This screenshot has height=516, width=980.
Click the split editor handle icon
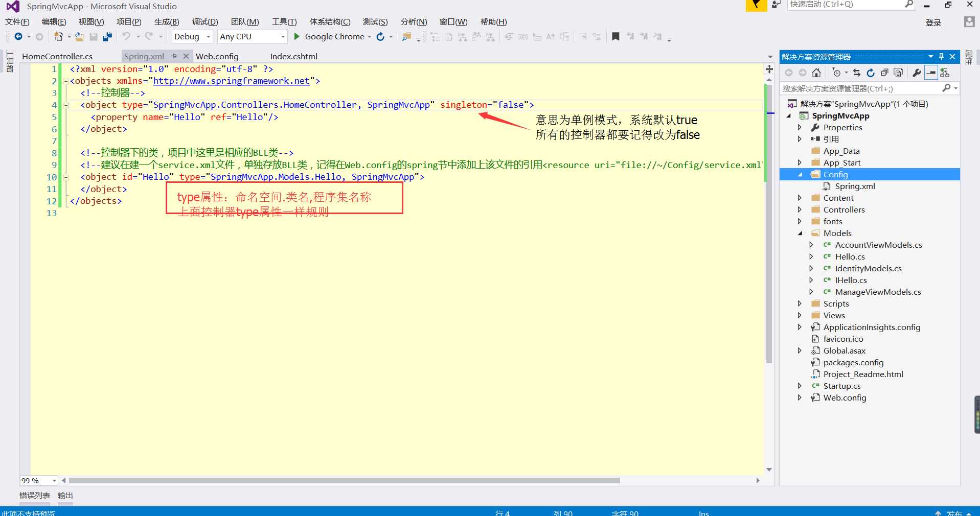tap(769, 69)
